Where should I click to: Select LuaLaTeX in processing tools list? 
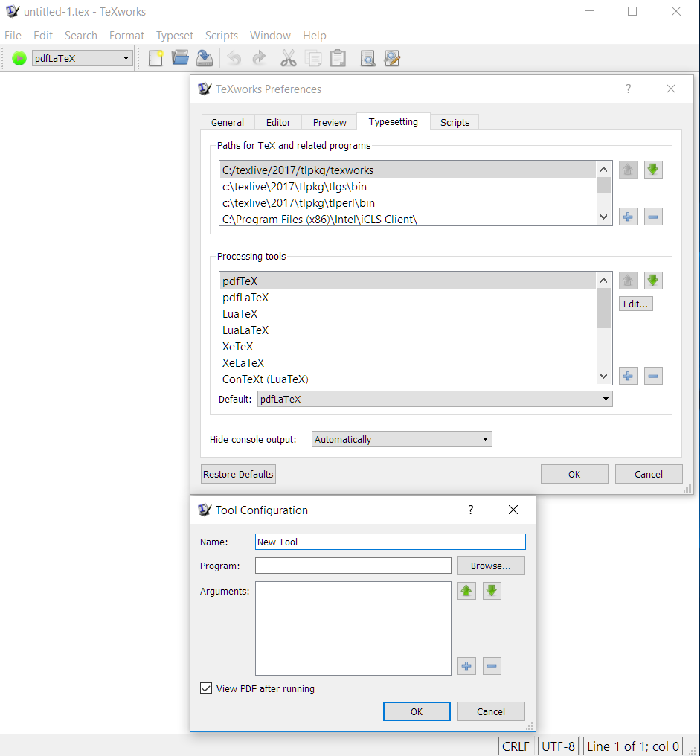tap(408, 330)
